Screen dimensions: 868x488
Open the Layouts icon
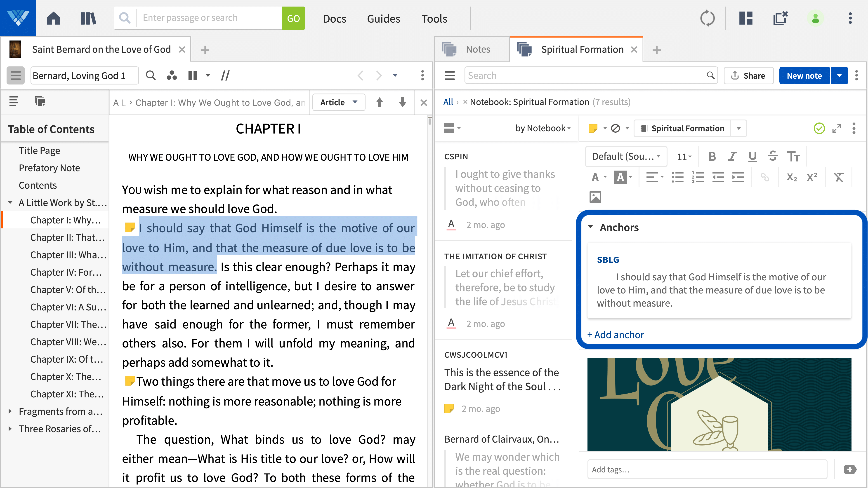(x=746, y=18)
